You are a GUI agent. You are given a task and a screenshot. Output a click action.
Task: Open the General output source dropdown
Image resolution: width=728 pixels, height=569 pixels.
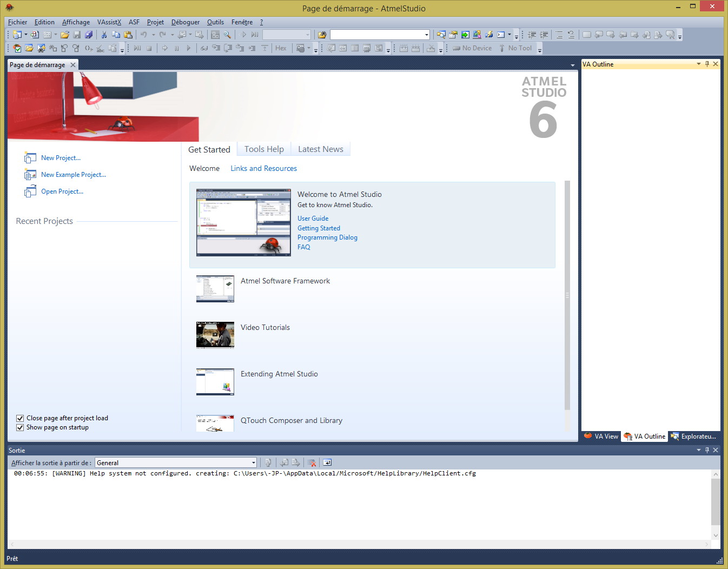click(x=253, y=463)
